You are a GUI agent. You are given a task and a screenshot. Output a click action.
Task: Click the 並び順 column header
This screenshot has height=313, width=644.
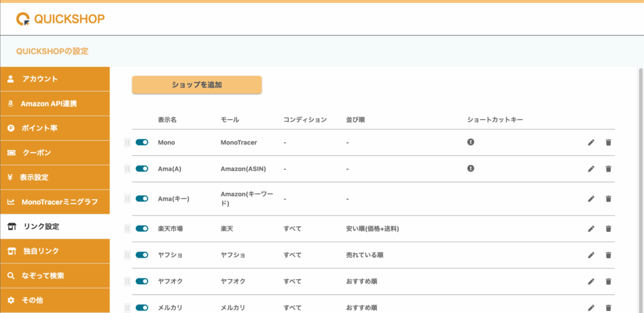[356, 120]
